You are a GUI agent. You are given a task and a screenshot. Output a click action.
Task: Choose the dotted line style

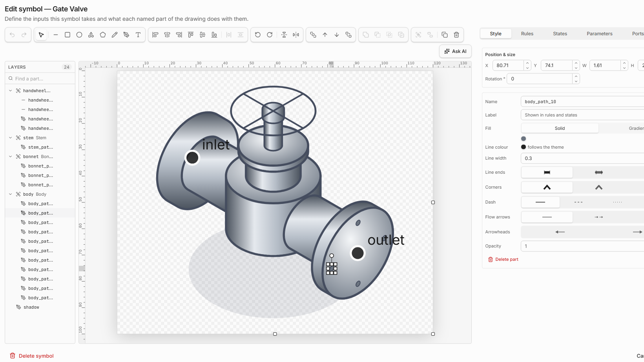[617, 202]
